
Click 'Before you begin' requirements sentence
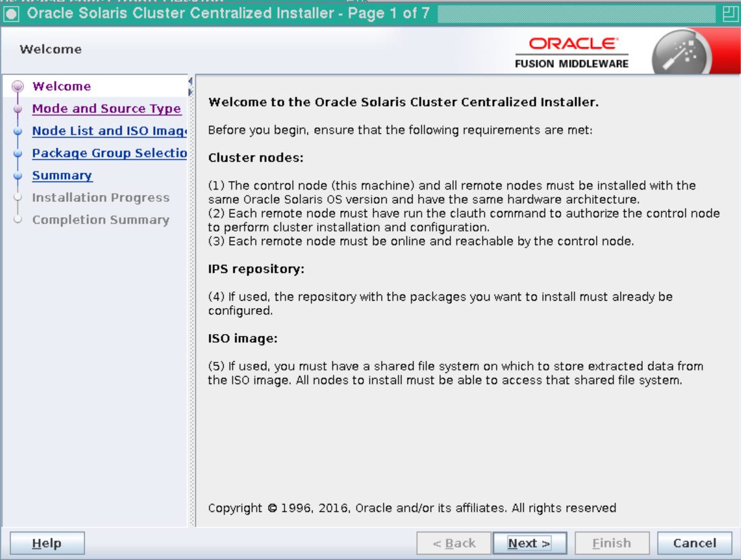(400, 130)
